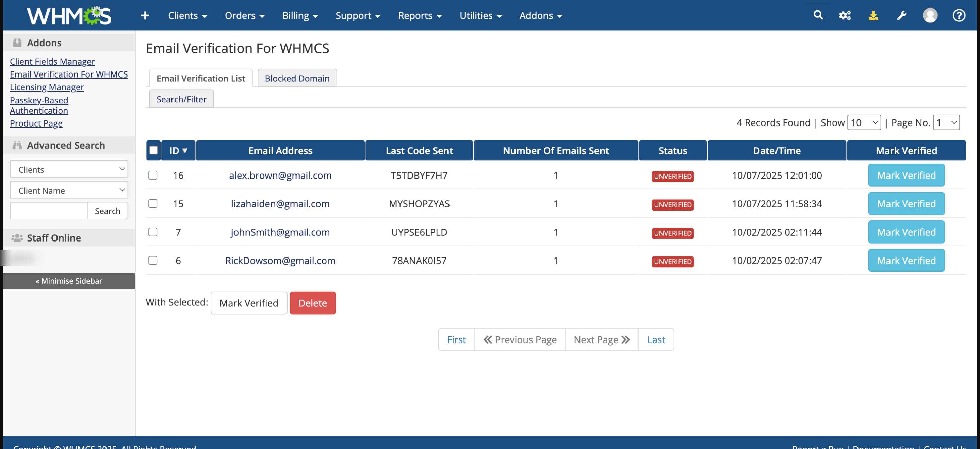
Task: Open the search magnifier icon
Action: [818, 15]
